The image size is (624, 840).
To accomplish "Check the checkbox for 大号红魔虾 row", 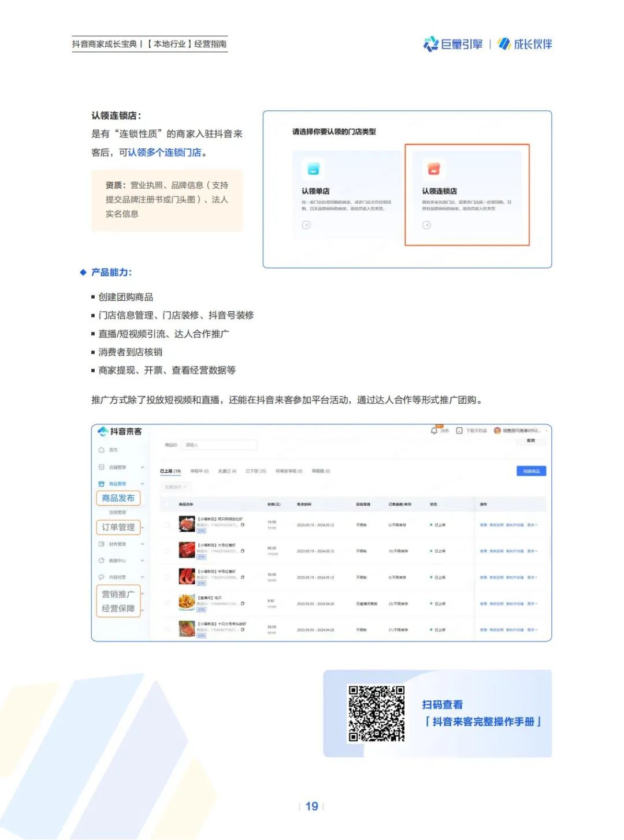I will coord(167,551).
